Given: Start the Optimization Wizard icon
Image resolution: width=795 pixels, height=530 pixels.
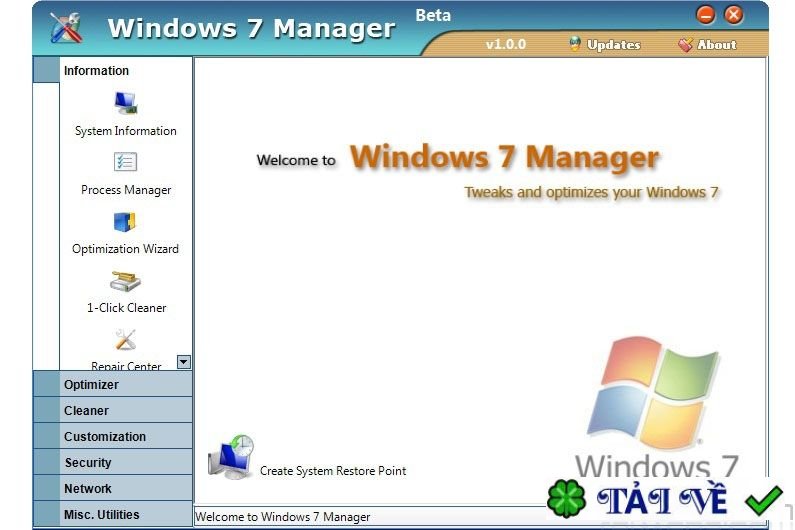Looking at the screenshot, I should (125, 222).
